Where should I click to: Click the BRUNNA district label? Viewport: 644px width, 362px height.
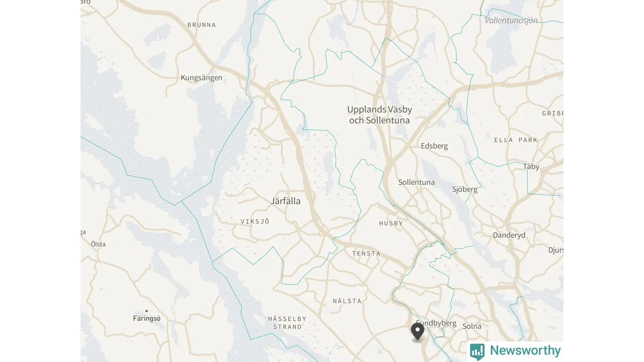[202, 25]
